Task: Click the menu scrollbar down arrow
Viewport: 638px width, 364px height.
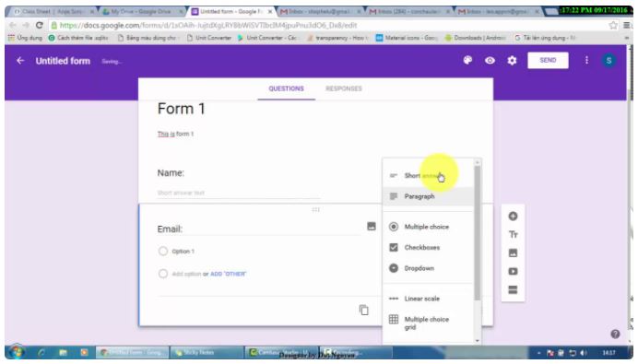Action: click(478, 341)
